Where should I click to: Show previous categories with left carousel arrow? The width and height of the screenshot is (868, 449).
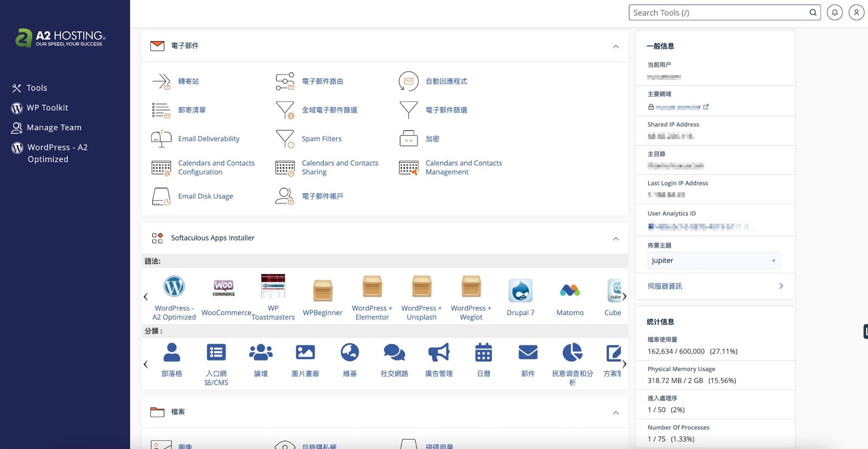[x=145, y=364]
